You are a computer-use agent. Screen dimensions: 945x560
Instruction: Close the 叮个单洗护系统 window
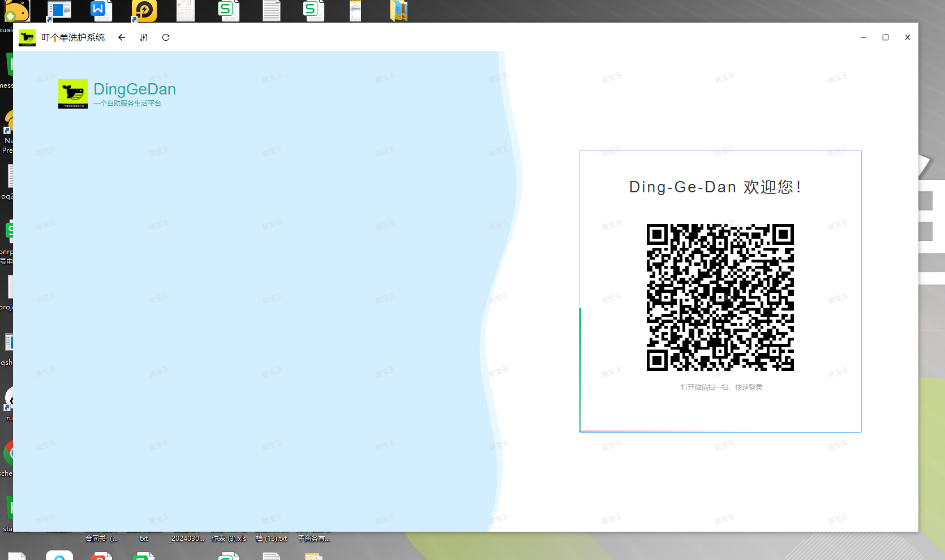pos(908,37)
